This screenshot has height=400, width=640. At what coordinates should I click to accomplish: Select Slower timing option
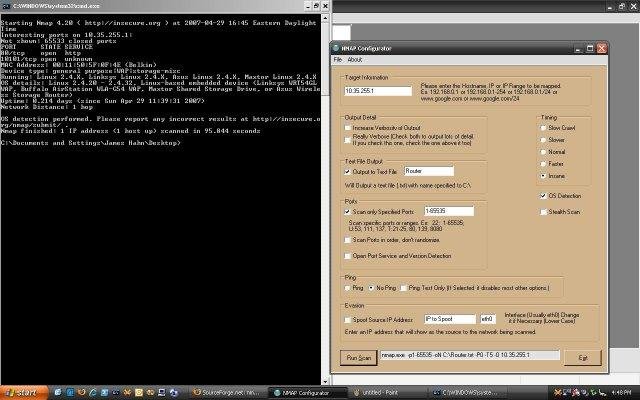click(x=543, y=140)
